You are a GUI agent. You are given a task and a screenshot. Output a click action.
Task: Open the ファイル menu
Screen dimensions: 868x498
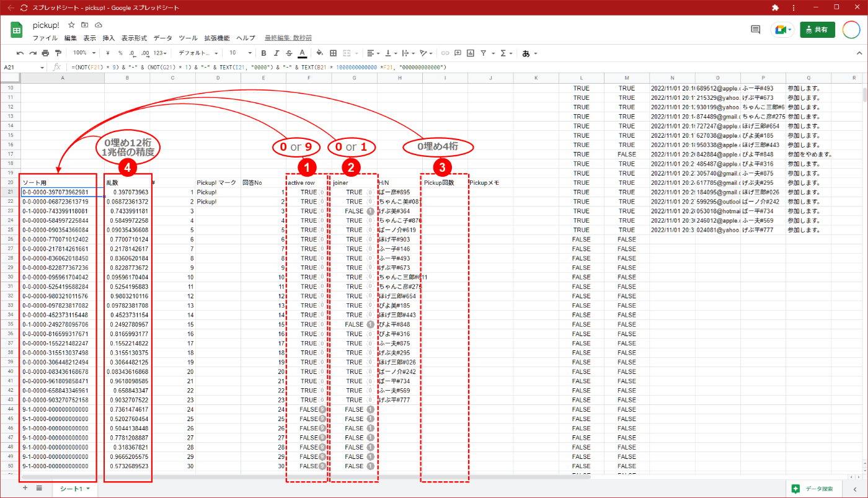(x=45, y=38)
